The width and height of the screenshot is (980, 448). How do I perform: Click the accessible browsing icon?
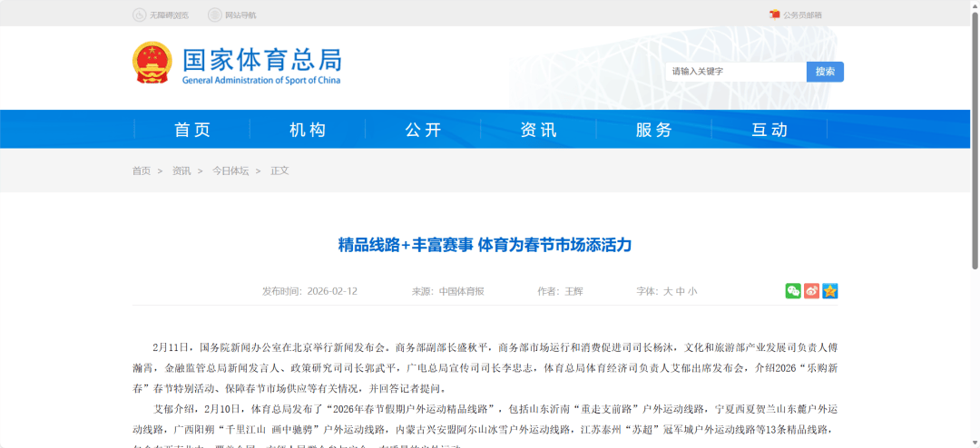click(139, 15)
